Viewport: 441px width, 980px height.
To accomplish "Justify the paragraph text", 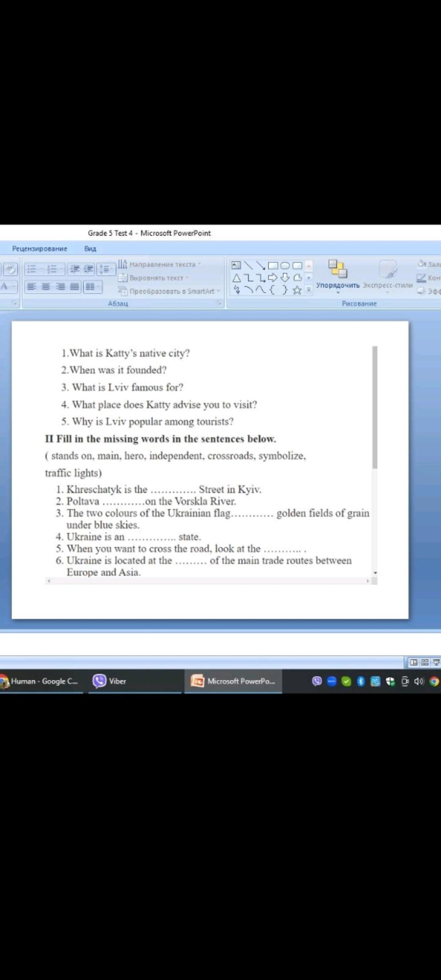I will [74, 287].
